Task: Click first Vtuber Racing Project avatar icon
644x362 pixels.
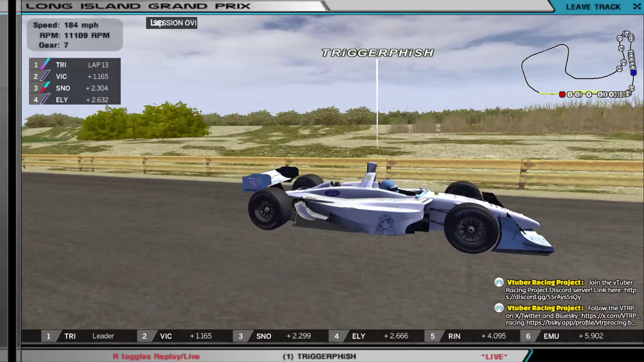Action: pos(499,282)
